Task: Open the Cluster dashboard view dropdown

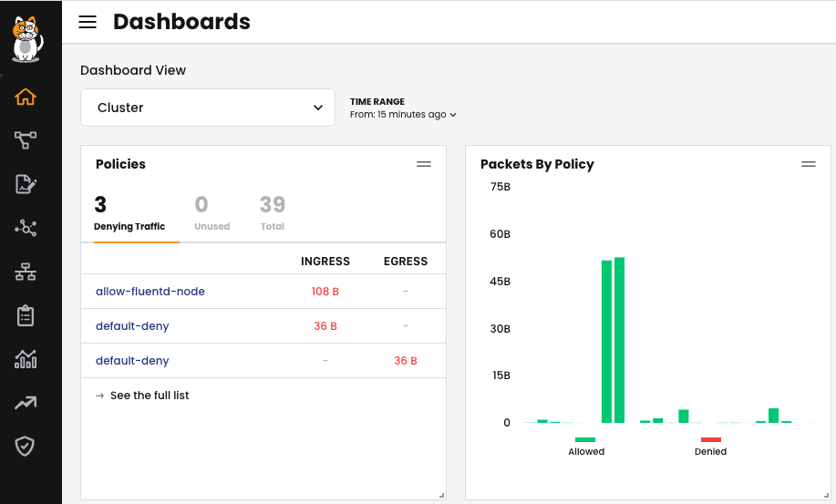Action: coord(208,108)
